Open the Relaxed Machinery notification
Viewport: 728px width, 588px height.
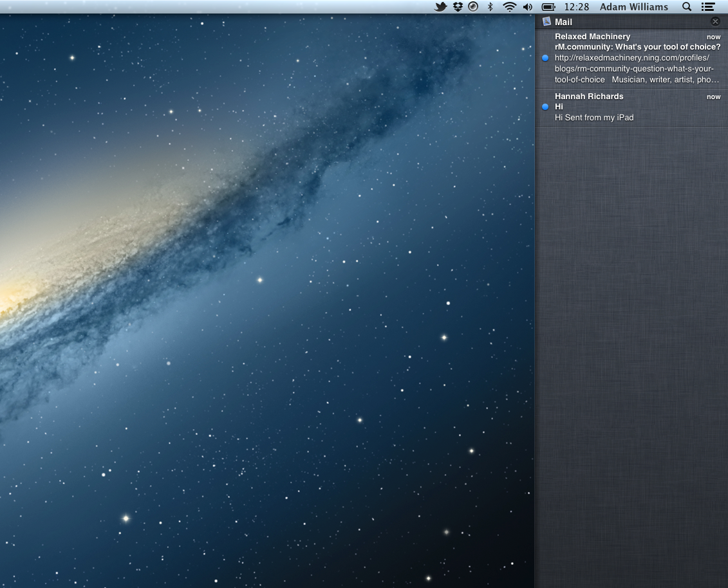[x=631, y=59]
